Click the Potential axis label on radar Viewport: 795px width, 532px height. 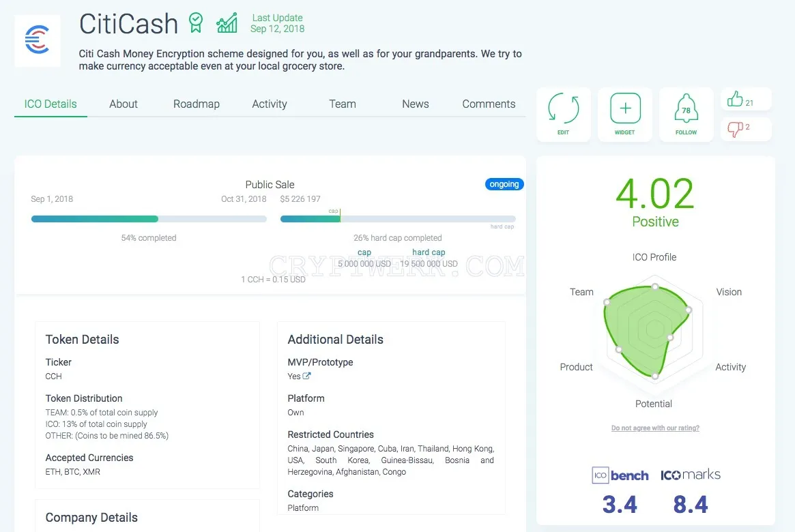point(654,404)
